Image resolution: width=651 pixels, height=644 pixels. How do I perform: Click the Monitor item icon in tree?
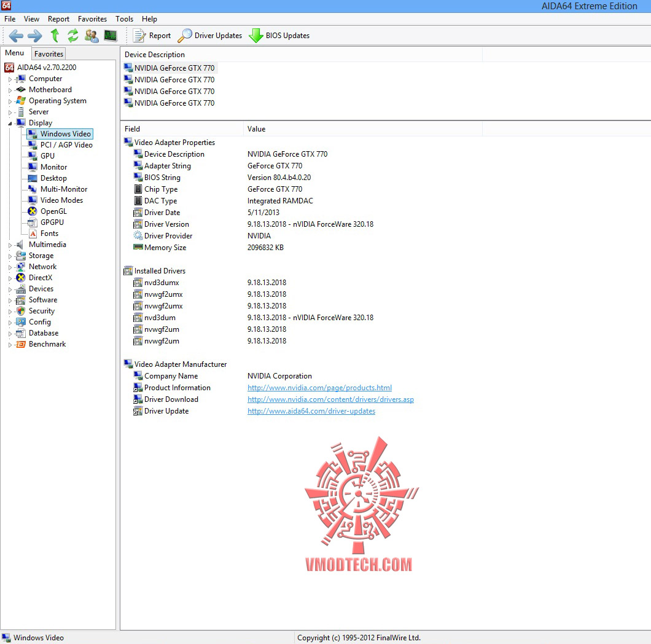click(x=33, y=167)
